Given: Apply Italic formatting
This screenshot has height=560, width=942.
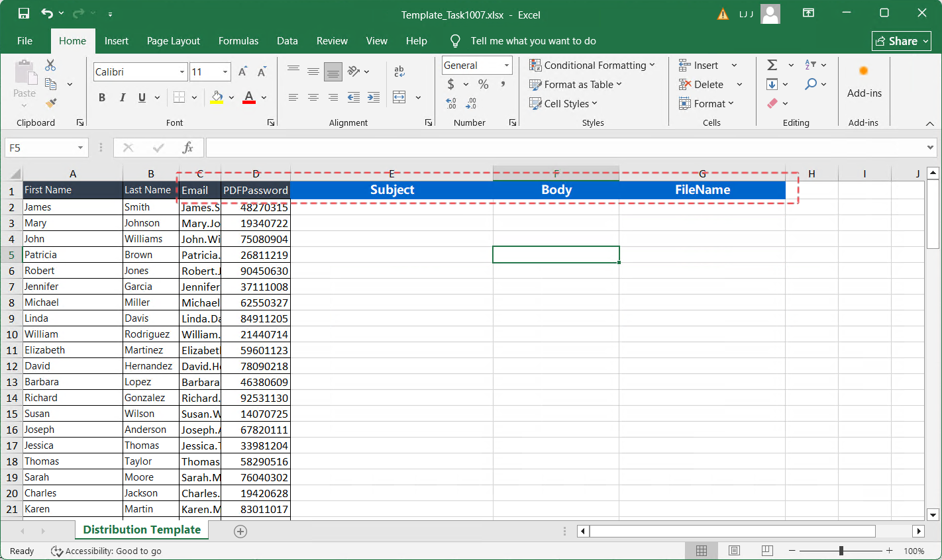Looking at the screenshot, I should coord(122,97).
